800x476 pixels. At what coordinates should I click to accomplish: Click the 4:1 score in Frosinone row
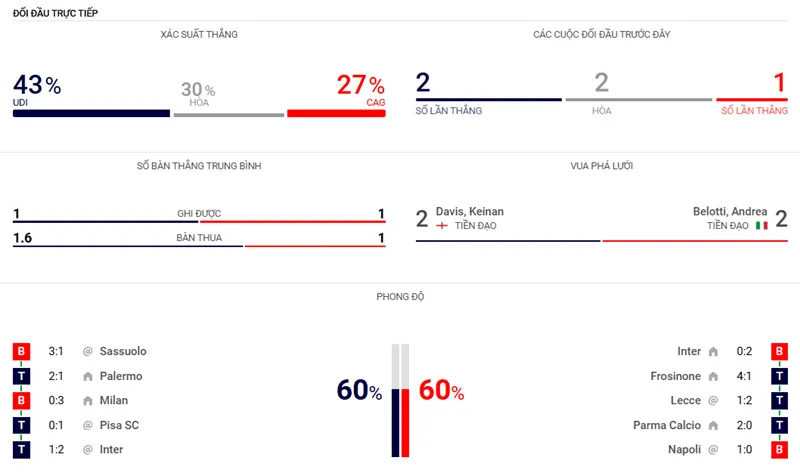point(743,376)
